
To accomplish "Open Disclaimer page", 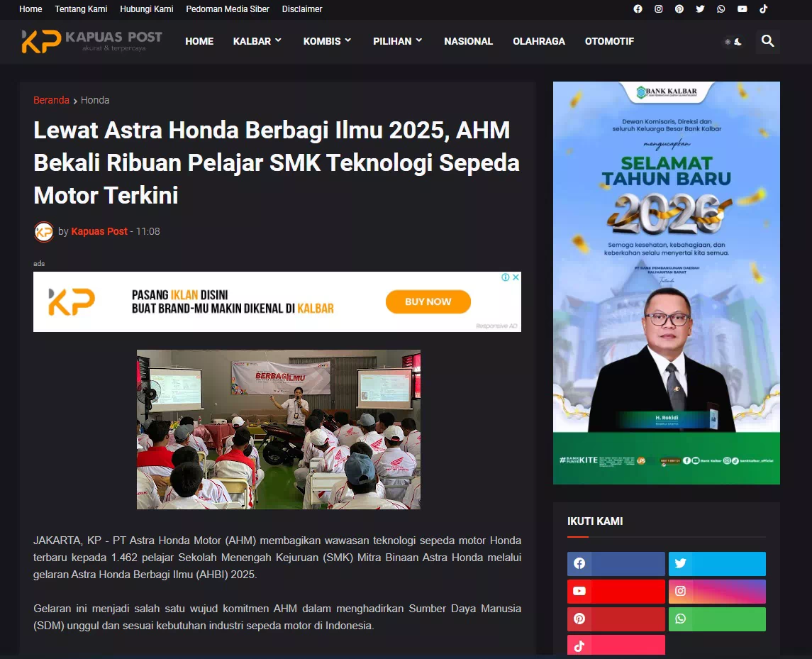I will pos(302,9).
